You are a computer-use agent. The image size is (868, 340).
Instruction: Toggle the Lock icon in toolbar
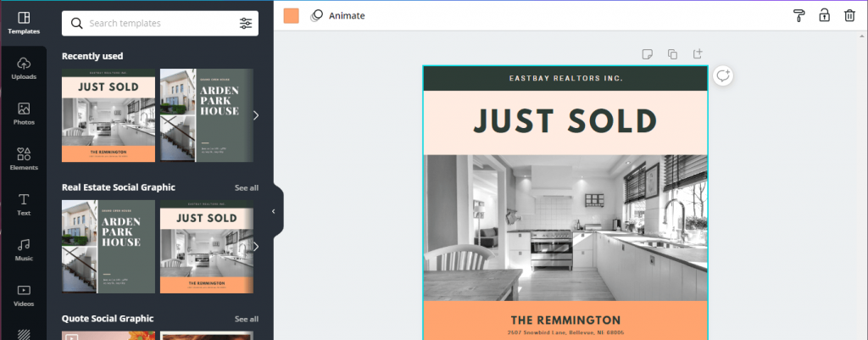[824, 15]
